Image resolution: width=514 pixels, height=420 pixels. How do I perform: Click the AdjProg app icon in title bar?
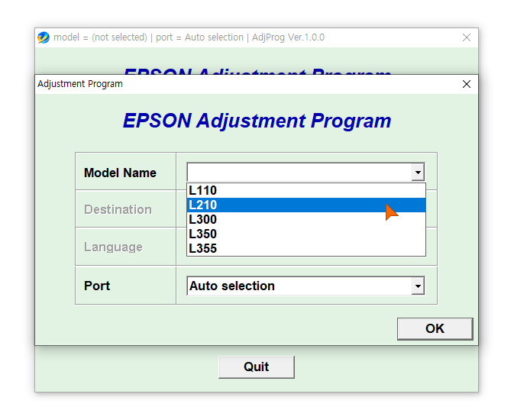(44, 37)
